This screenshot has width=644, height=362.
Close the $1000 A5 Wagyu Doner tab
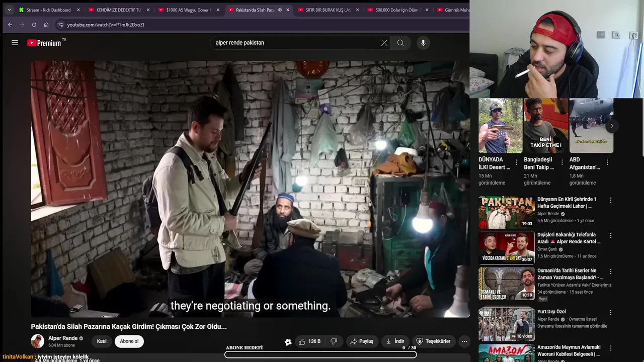(x=218, y=10)
